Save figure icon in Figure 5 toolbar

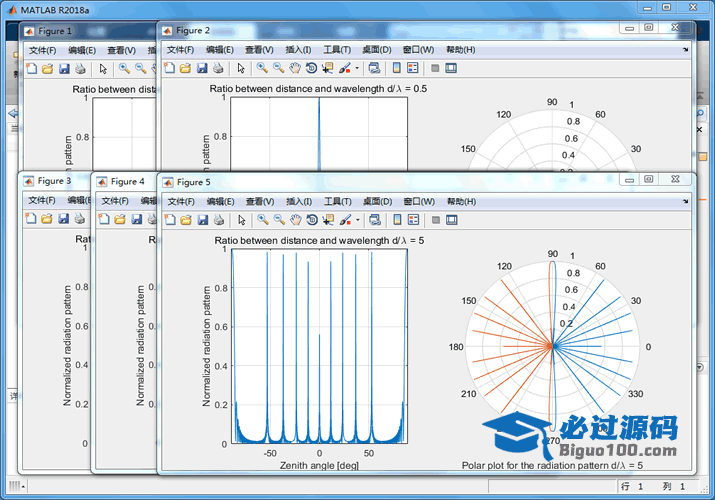click(x=203, y=220)
